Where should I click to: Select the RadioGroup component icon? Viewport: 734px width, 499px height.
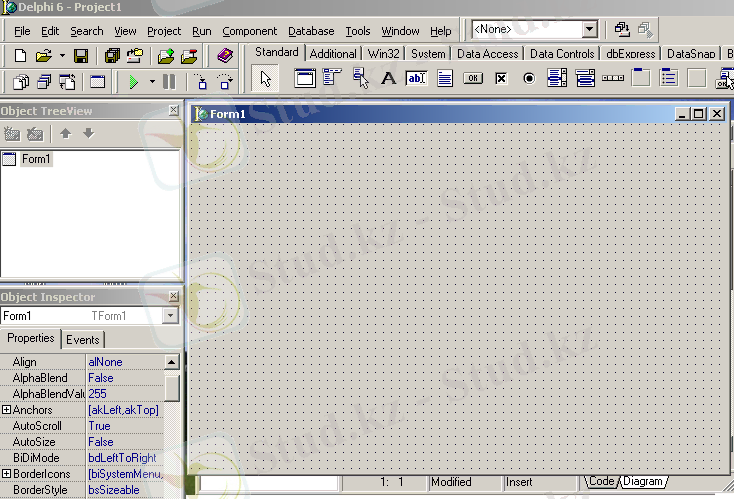(669, 78)
